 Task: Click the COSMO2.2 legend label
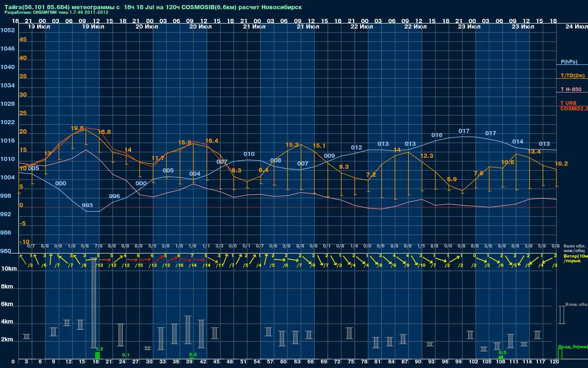click(x=574, y=109)
